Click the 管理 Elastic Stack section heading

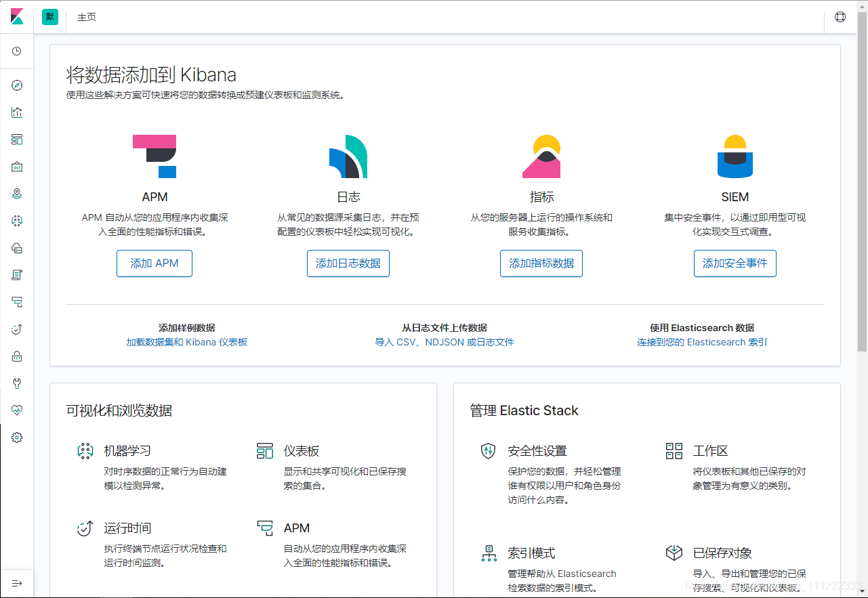pos(524,410)
